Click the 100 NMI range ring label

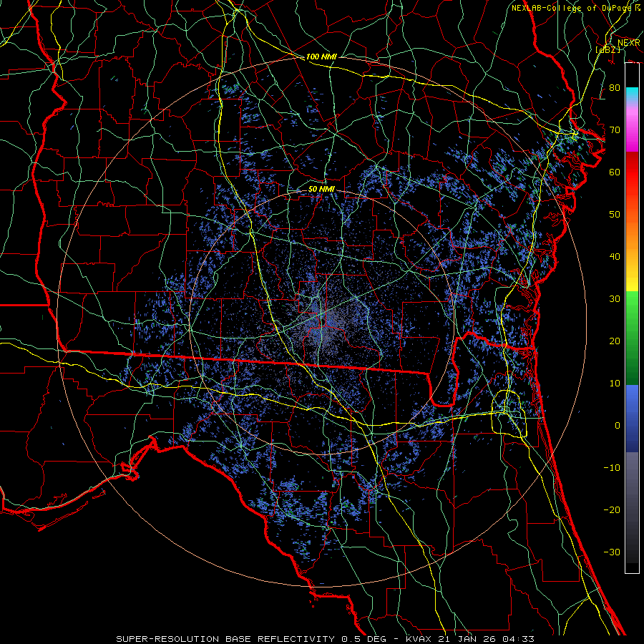[x=321, y=57]
